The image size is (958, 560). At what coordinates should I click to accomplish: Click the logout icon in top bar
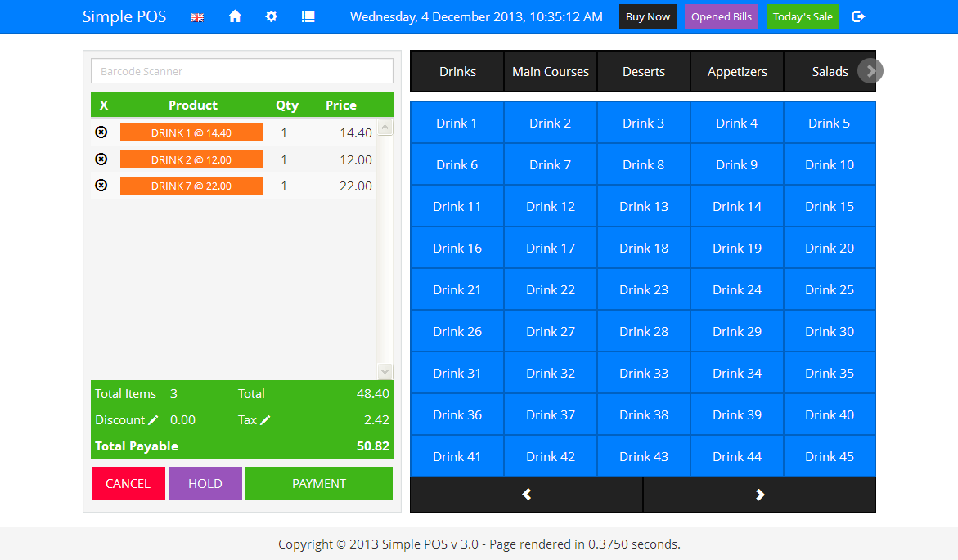click(858, 16)
